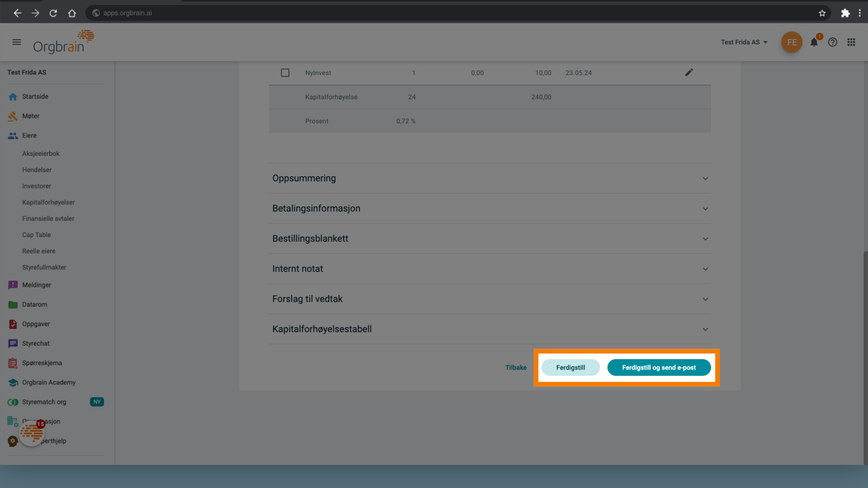Go to Cap Table in sidebar
The width and height of the screenshot is (868, 488).
[37, 235]
